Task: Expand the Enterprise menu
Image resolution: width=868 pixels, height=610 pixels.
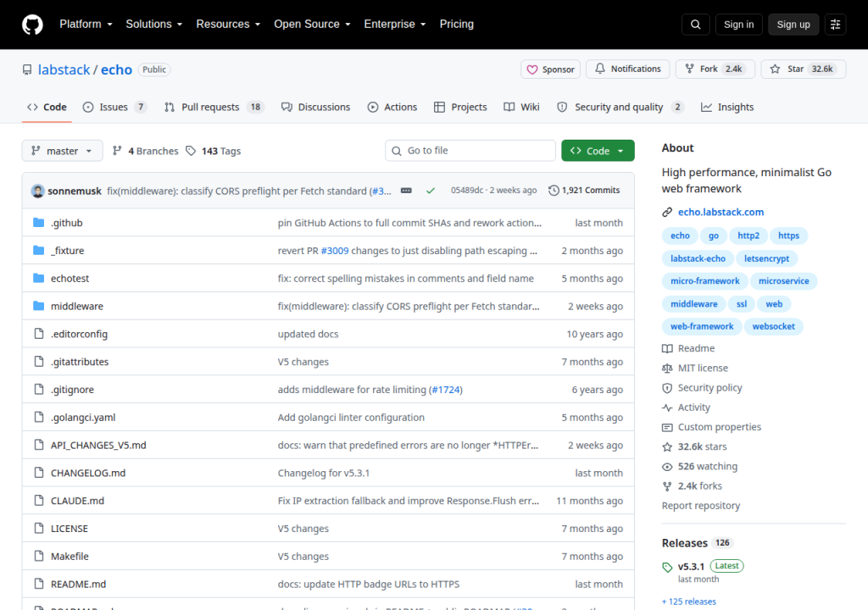Action: (395, 24)
